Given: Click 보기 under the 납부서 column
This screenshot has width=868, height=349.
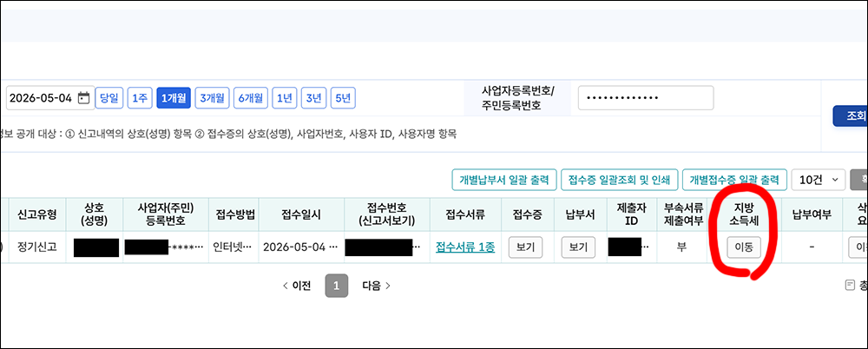Looking at the screenshot, I should 578,247.
